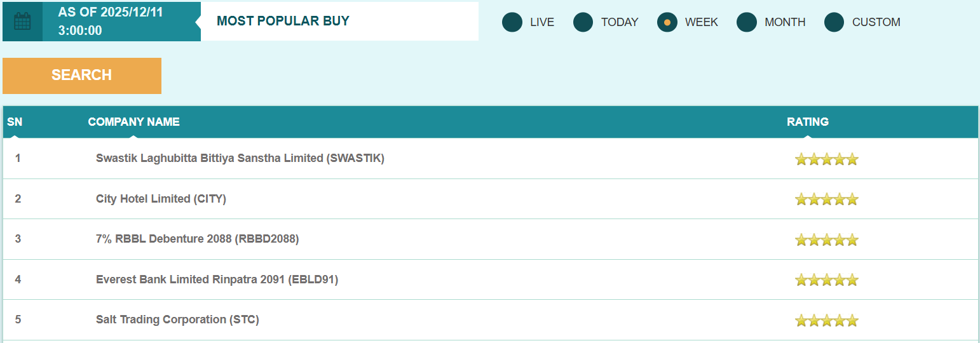
Task: Pick the CUSTOM date range option
Action: click(x=834, y=22)
